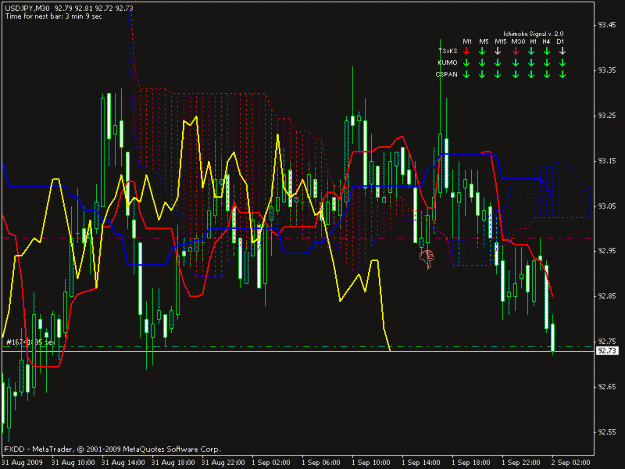Click the KUMO arrow in the M1 column
The image size is (625, 469).
point(466,63)
